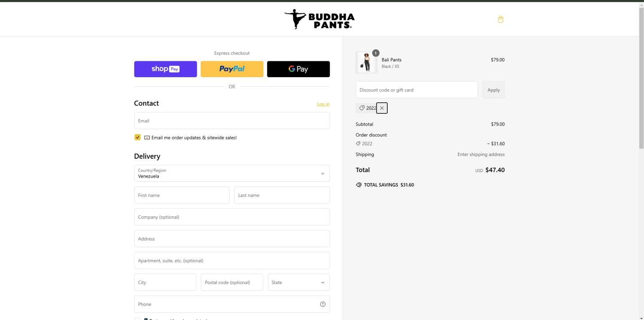Apply the discount code
This screenshot has width=644, height=320.
(493, 90)
